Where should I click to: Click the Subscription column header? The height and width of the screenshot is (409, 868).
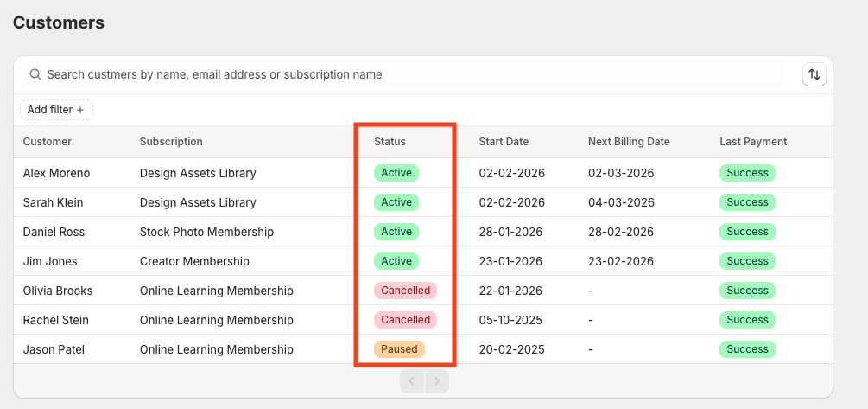(x=171, y=142)
